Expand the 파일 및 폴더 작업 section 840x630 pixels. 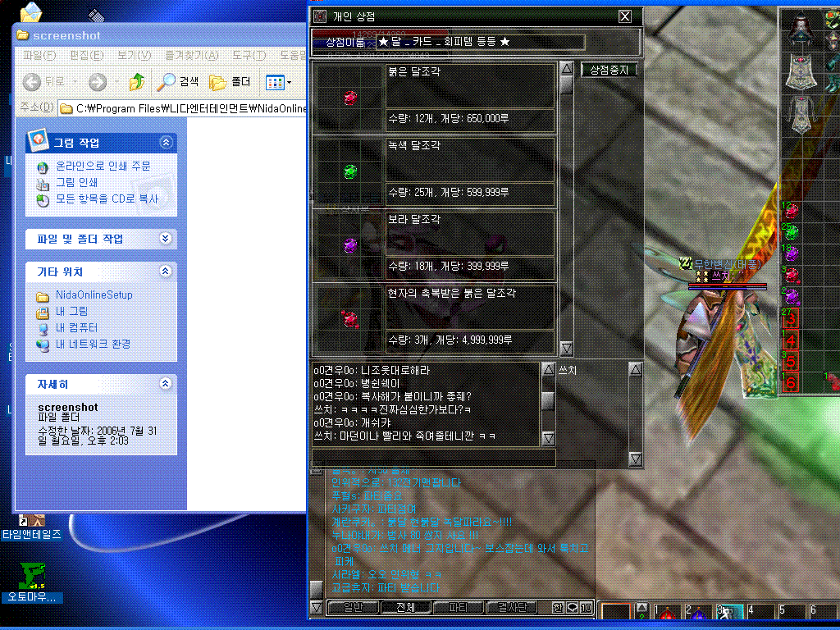167,239
